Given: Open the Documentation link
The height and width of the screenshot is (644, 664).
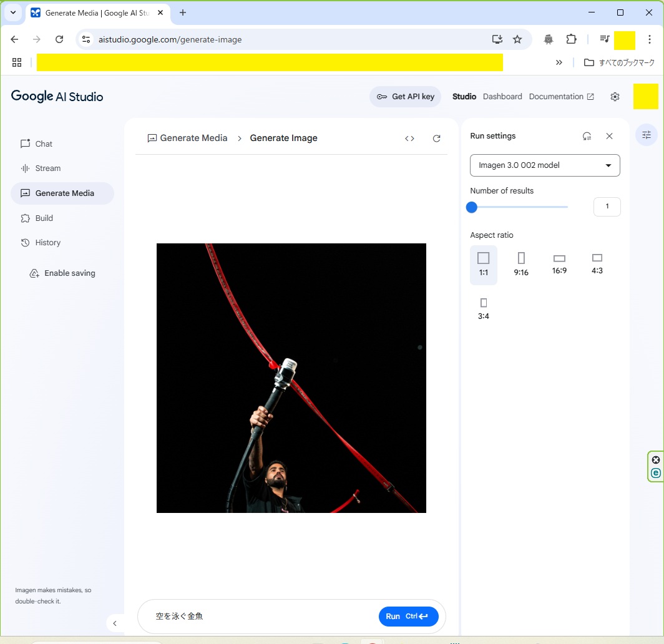Looking at the screenshot, I should (561, 97).
